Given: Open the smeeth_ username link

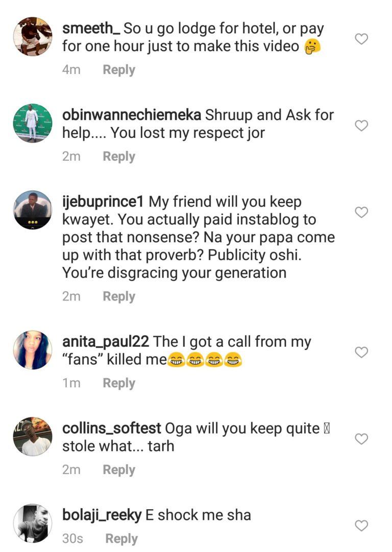Looking at the screenshot, I should [x=91, y=29].
